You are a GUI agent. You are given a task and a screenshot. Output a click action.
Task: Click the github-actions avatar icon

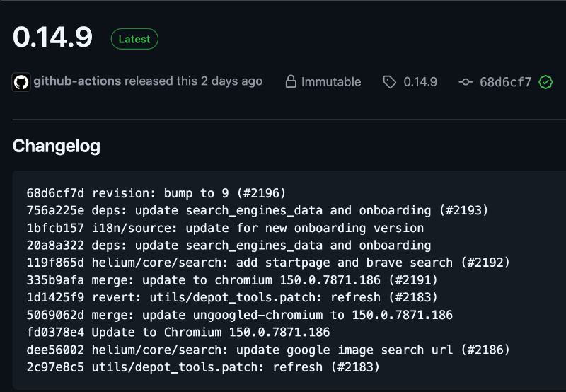click(x=21, y=82)
